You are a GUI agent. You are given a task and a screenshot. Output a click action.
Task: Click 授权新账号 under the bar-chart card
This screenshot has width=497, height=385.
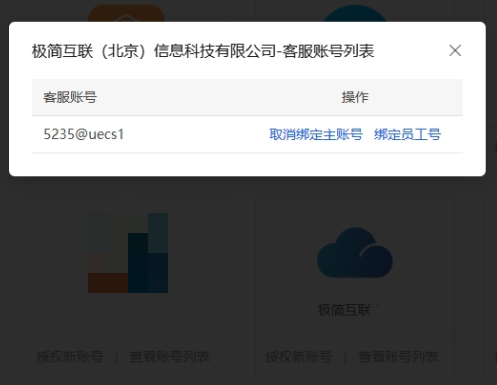[70, 357]
